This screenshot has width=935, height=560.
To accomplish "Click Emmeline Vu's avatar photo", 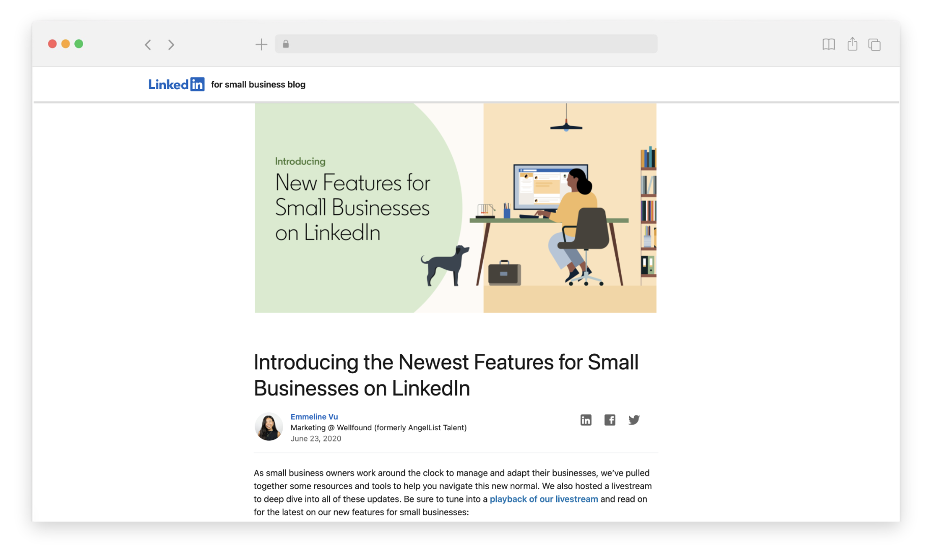I will (x=268, y=427).
